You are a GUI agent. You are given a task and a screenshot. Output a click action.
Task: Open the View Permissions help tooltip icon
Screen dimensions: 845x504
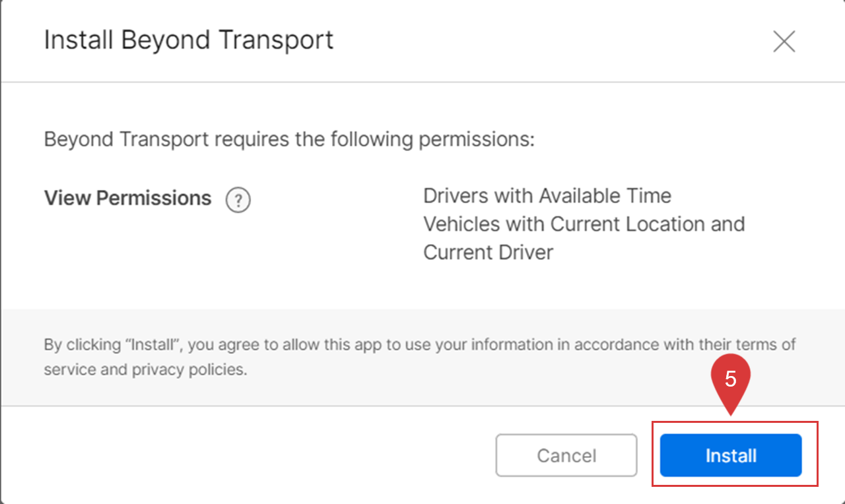[238, 200]
